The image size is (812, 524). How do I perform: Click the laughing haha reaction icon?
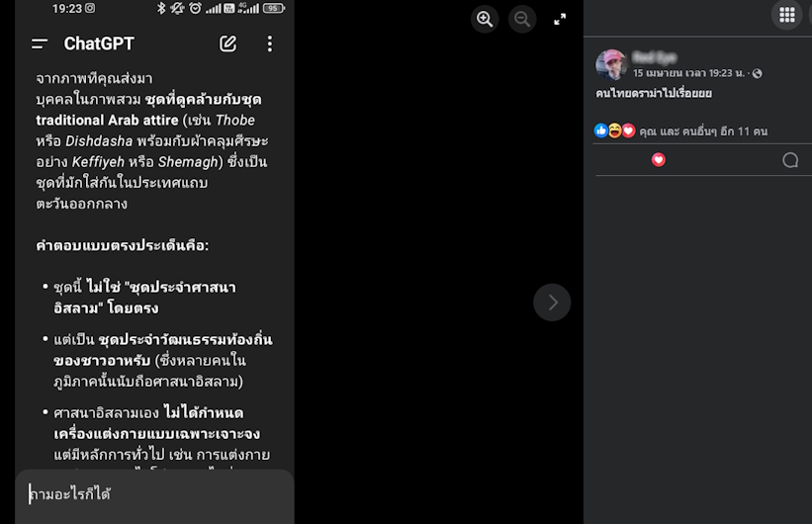click(614, 131)
